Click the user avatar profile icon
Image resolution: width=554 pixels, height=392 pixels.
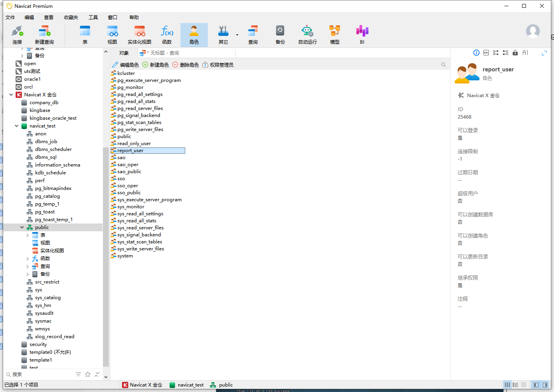coord(533,31)
